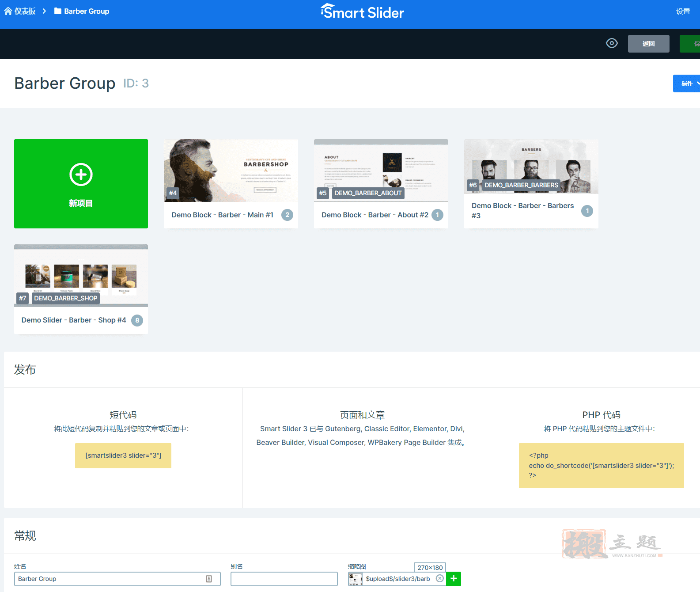This screenshot has height=592, width=700.
Task: Add thumbnail image with green plus button
Action: (454, 579)
